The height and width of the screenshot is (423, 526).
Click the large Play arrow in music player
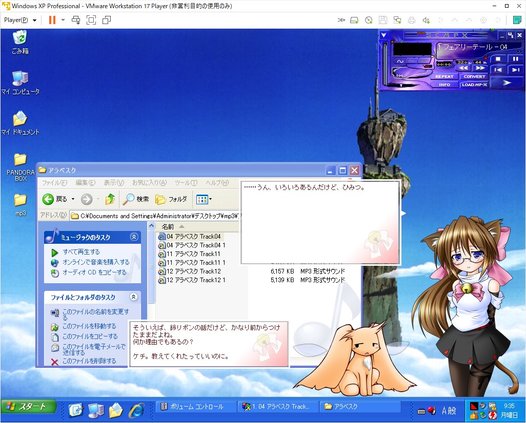click(x=507, y=82)
